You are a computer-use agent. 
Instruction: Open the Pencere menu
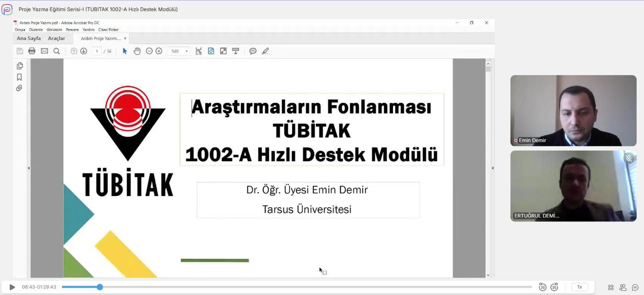tap(72, 29)
